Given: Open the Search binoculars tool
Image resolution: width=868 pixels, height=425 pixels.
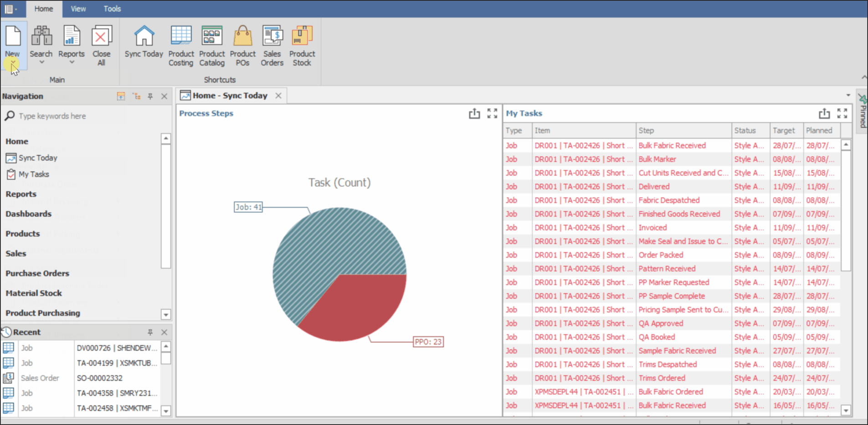Looking at the screenshot, I should click(x=41, y=36).
